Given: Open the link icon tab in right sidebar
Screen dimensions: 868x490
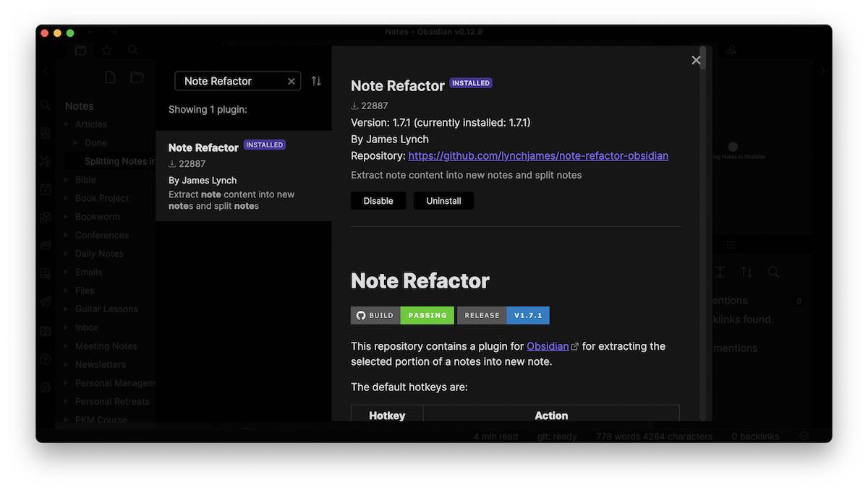Looking at the screenshot, I should [731, 50].
